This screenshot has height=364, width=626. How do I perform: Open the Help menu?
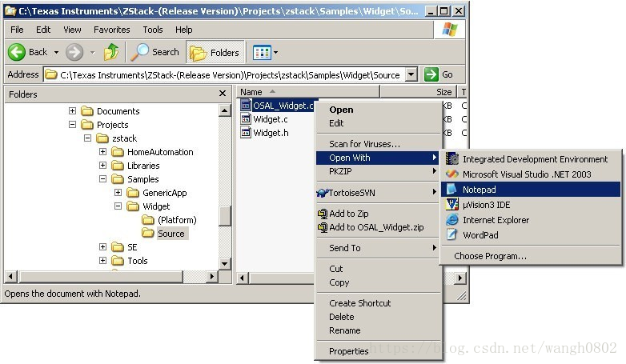point(183,30)
